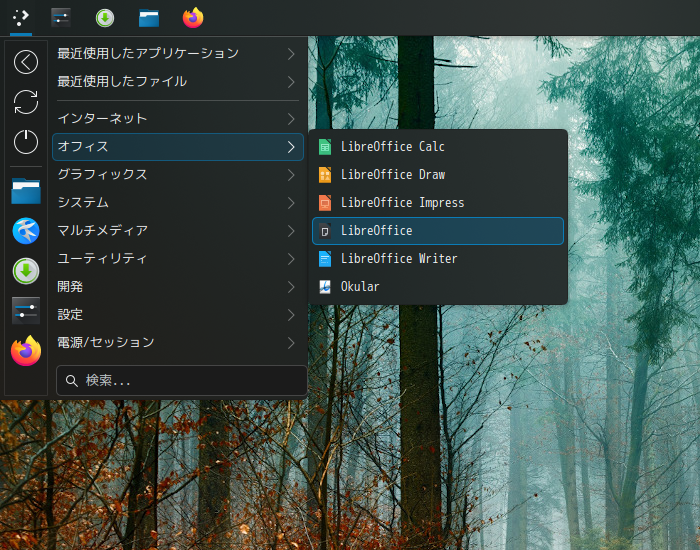This screenshot has height=550, width=700.
Task: Focus the 検索... search field
Action: coord(182,380)
